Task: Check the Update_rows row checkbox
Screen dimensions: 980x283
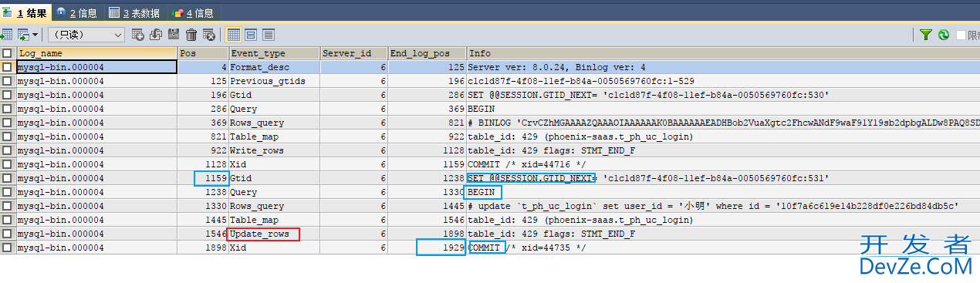Action: point(7,234)
